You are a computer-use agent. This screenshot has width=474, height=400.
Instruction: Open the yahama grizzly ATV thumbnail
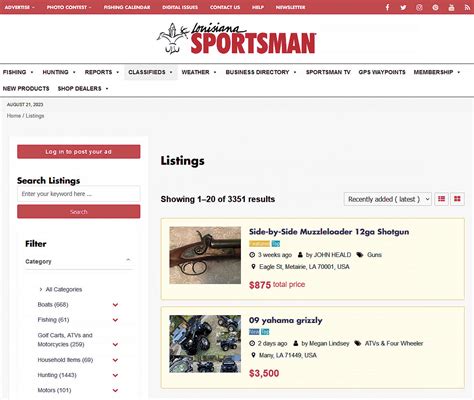coord(205,344)
